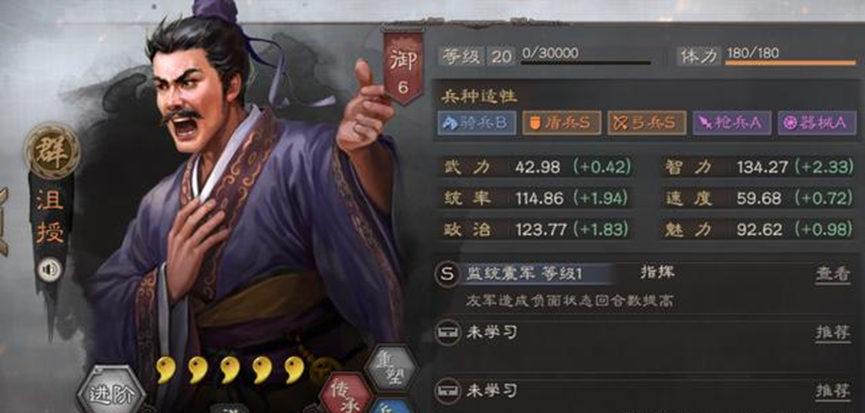Play the voice line via speaker icon
Screen dimensions: 865x413
(x=50, y=270)
